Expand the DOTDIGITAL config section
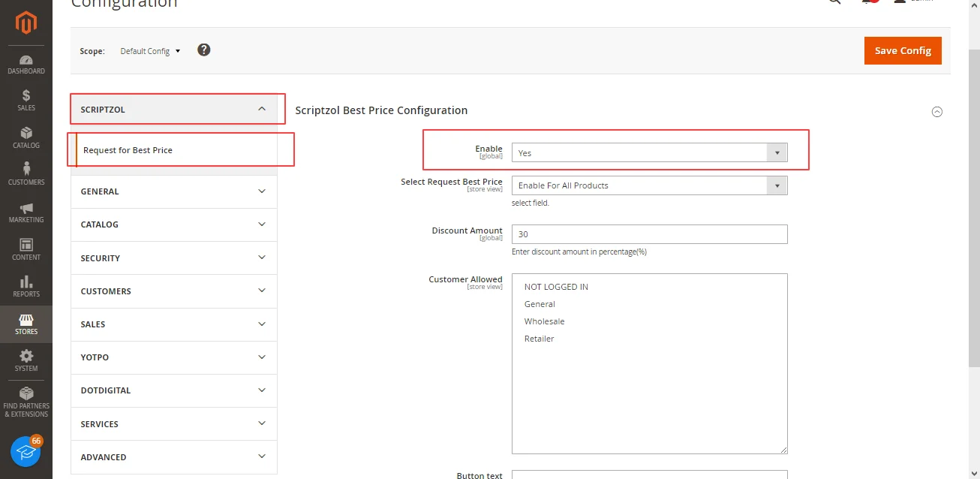Viewport: 980px width, 479px height. point(174,390)
